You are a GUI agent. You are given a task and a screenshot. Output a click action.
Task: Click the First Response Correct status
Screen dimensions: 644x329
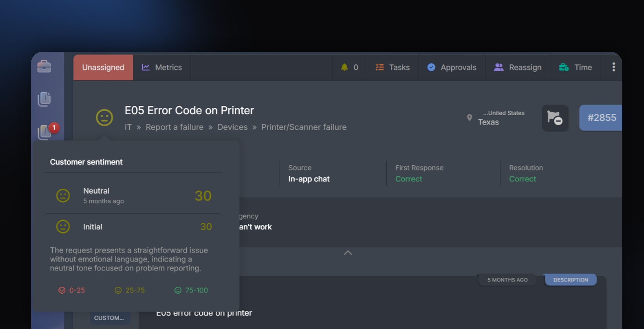click(x=409, y=179)
